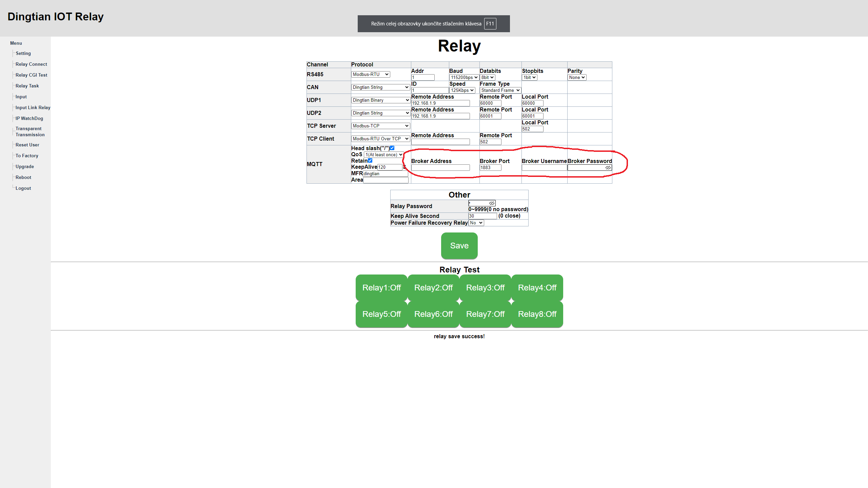Toggle the Relay6:Off button
The width and height of the screenshot is (868, 488).
click(433, 314)
